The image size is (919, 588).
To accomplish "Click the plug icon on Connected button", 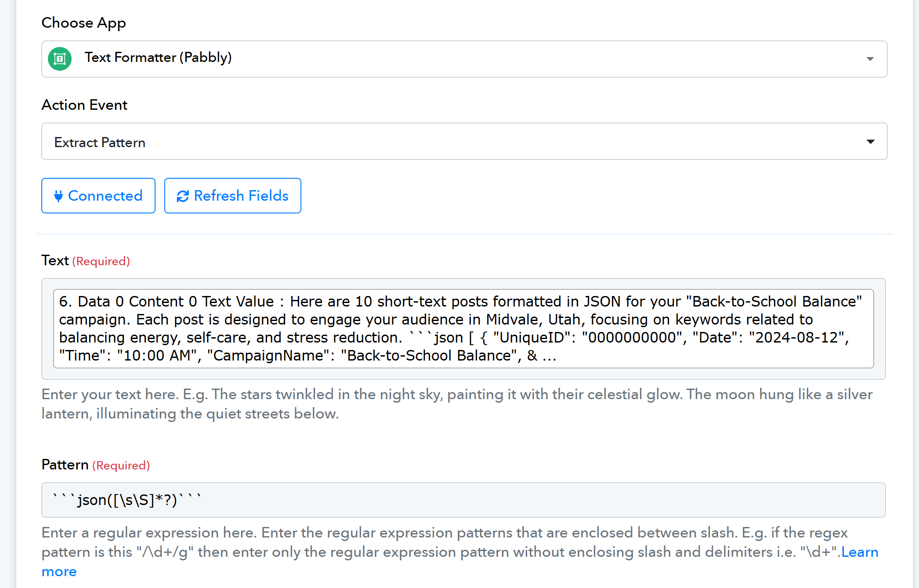I will [x=58, y=196].
